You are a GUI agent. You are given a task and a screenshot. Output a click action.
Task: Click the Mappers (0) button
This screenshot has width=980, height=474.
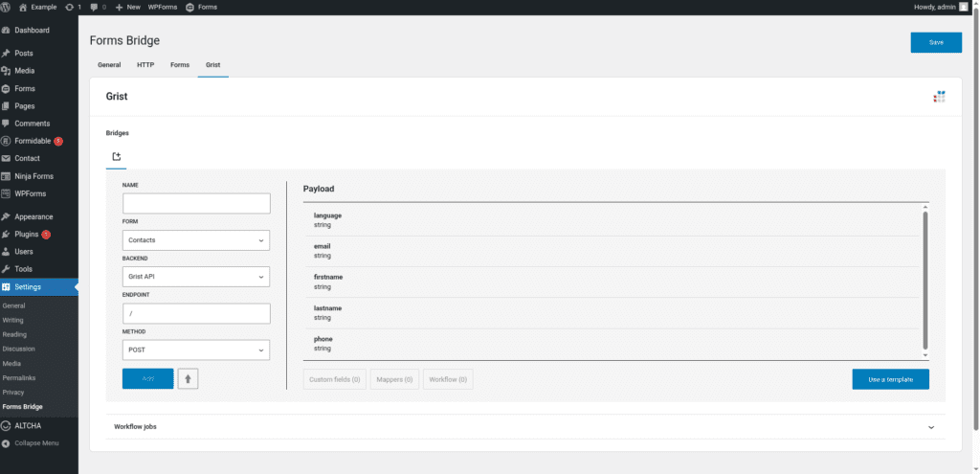(x=394, y=379)
